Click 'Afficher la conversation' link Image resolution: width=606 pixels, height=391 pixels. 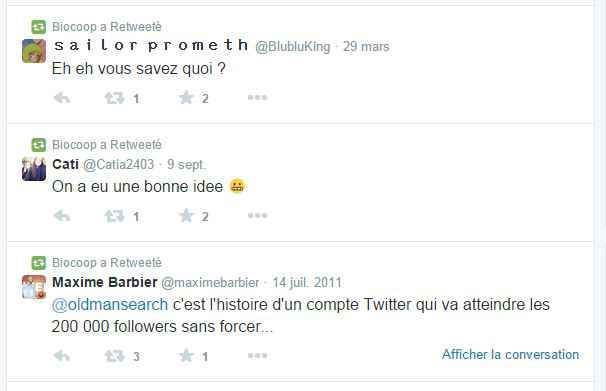[510, 354]
